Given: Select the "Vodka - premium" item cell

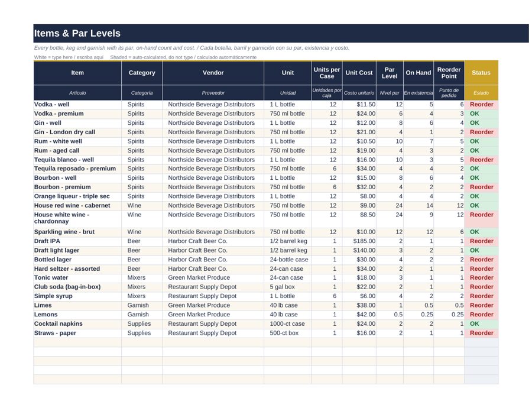Looking at the screenshot, I should point(77,114).
